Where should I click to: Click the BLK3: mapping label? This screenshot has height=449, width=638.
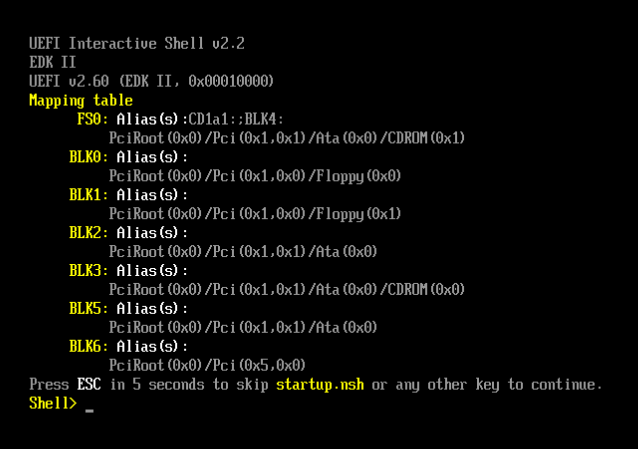89,271
